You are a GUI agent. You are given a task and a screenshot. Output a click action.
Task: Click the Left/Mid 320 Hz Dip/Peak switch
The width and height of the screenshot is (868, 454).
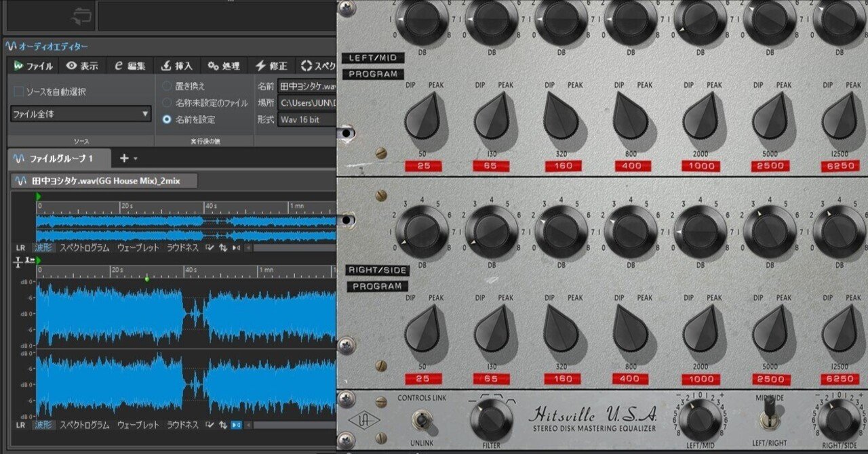tap(560, 117)
